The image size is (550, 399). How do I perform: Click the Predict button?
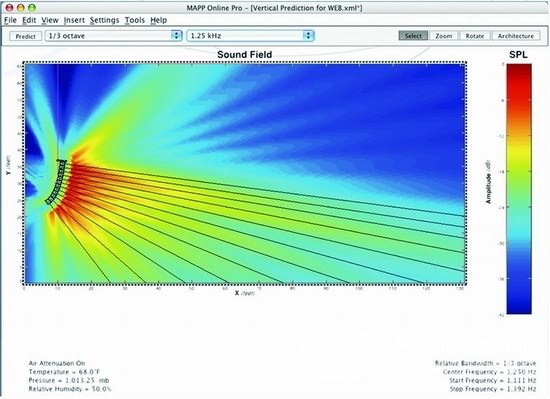[x=26, y=36]
